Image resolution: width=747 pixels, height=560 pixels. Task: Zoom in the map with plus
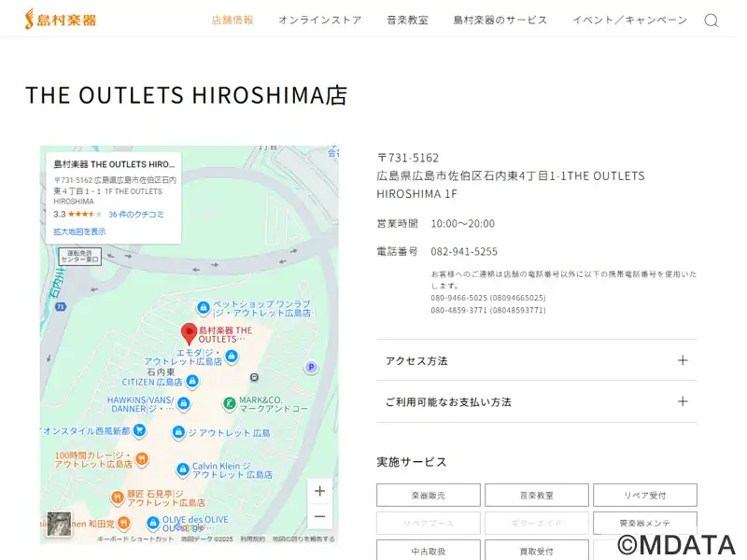pyautogui.click(x=320, y=491)
